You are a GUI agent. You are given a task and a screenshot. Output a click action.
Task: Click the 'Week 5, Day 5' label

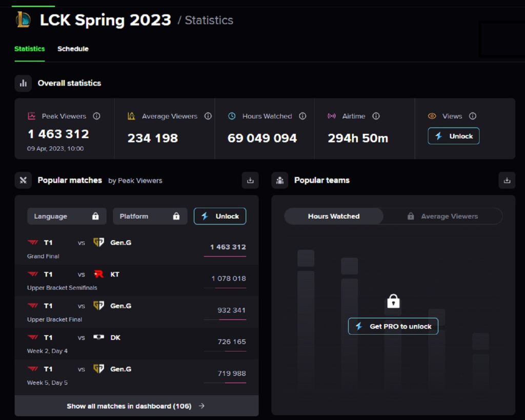coord(47,383)
